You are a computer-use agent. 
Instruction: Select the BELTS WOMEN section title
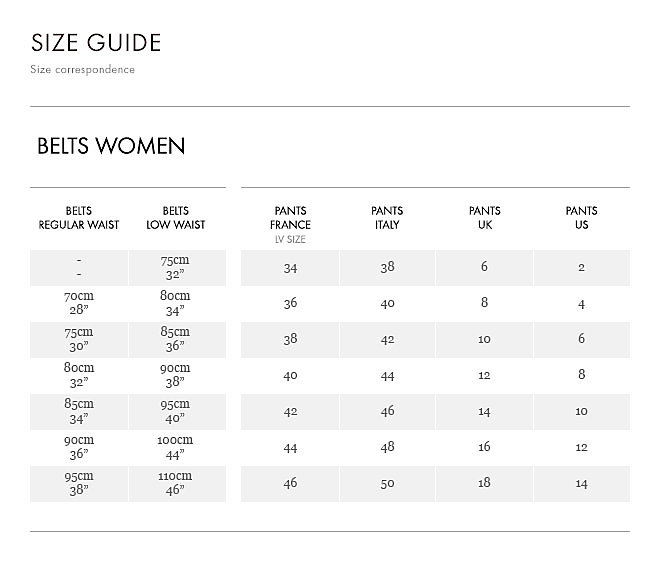(x=111, y=146)
